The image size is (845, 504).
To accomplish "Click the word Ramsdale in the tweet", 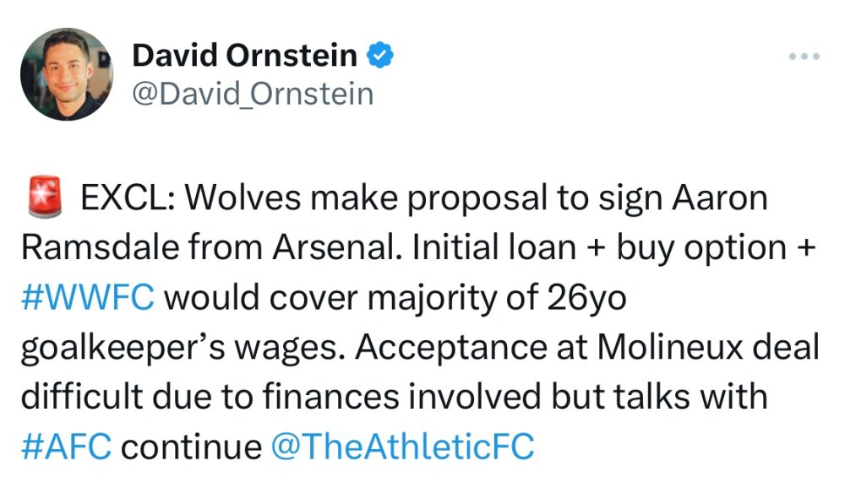I will click(x=98, y=248).
